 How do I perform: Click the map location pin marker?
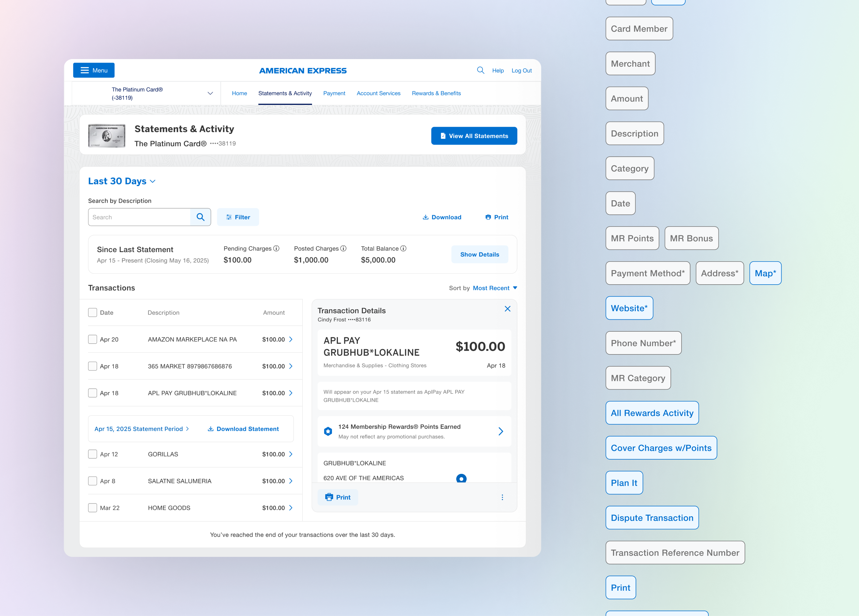(461, 479)
